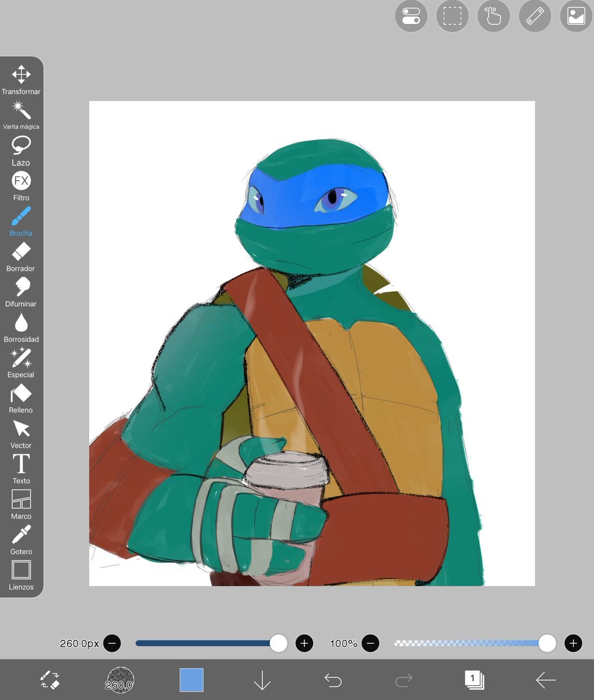Tap the stabilizer hand icon

click(494, 16)
